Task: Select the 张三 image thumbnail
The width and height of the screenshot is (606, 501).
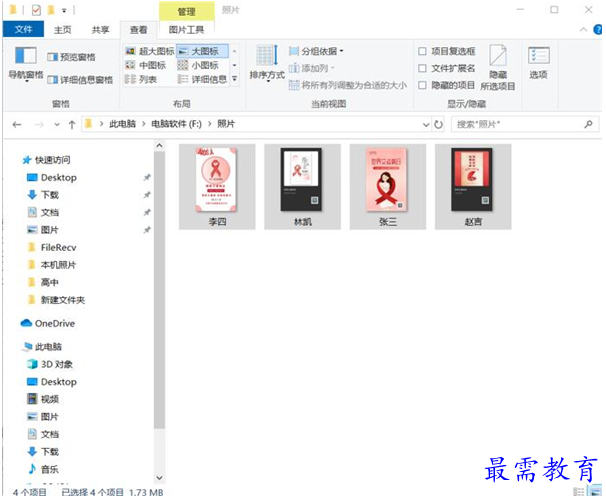Action: click(388, 187)
